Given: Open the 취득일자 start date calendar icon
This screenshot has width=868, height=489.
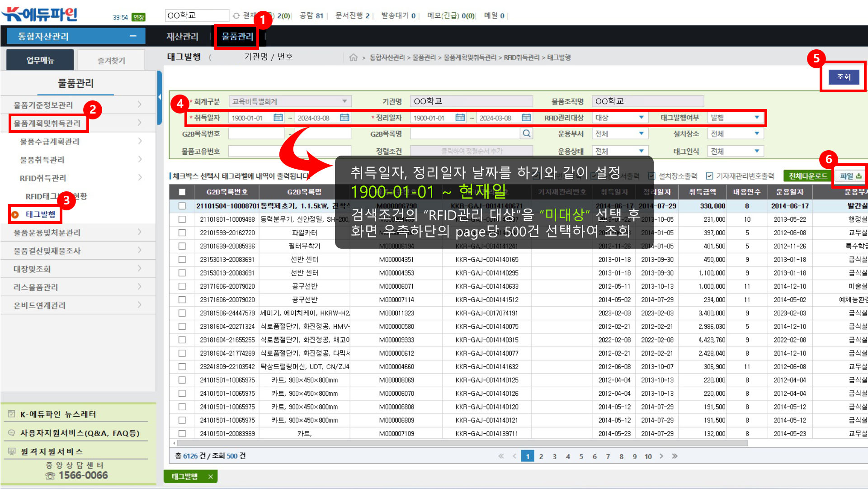Looking at the screenshot, I should pyautogui.click(x=278, y=118).
